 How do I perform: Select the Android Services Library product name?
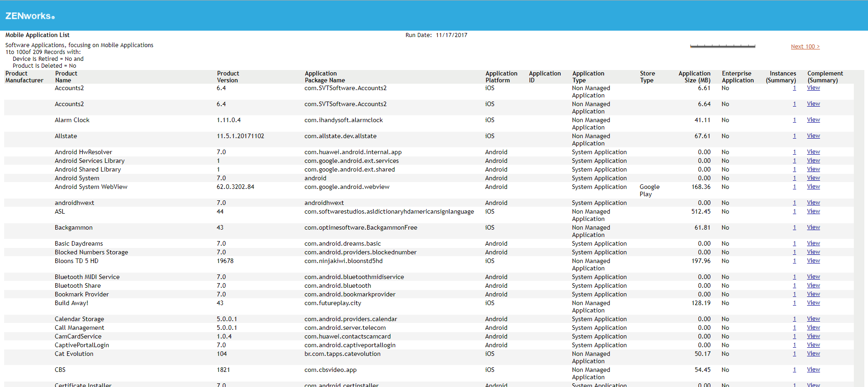(x=90, y=161)
